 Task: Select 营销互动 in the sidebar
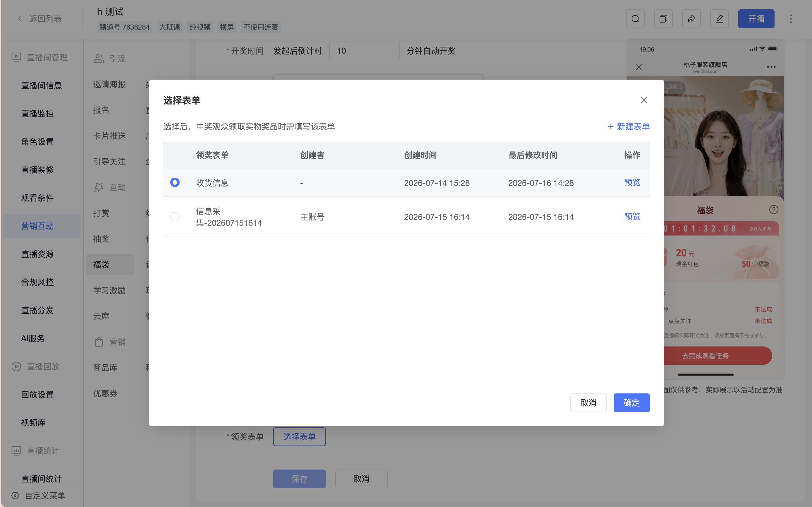pos(42,226)
